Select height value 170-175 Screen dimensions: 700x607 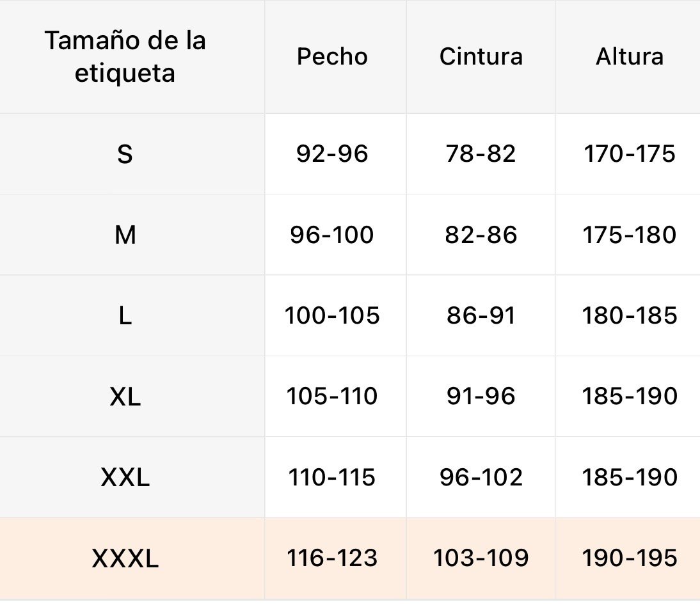(x=630, y=154)
